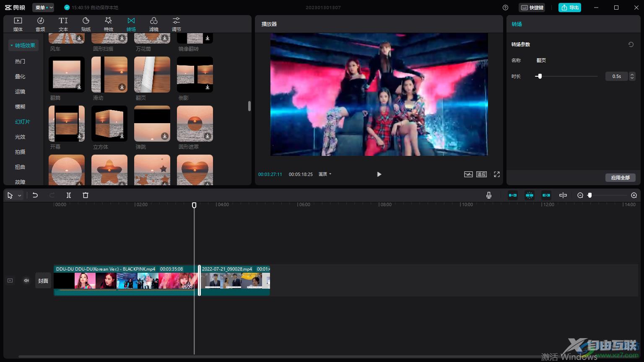Pick the star-shaped mask transition thumbnail
The image size is (644, 362).
click(109, 170)
